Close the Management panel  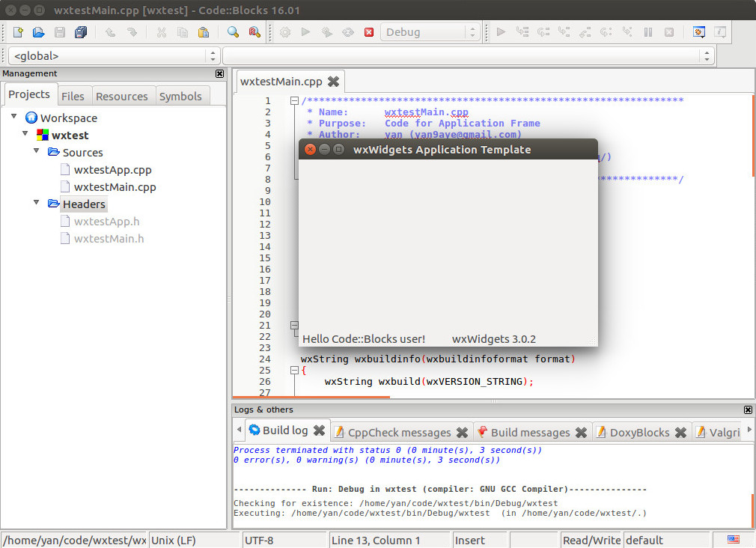click(220, 74)
